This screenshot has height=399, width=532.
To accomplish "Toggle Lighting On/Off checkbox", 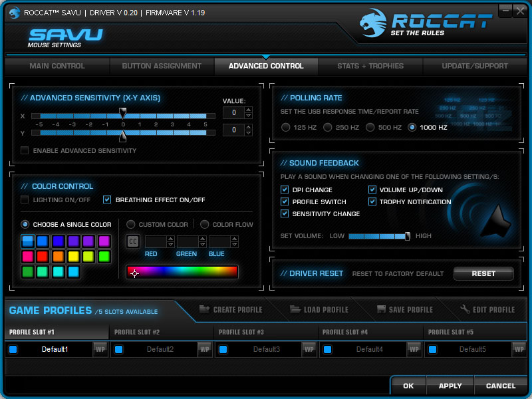I will pyautogui.click(x=25, y=199).
